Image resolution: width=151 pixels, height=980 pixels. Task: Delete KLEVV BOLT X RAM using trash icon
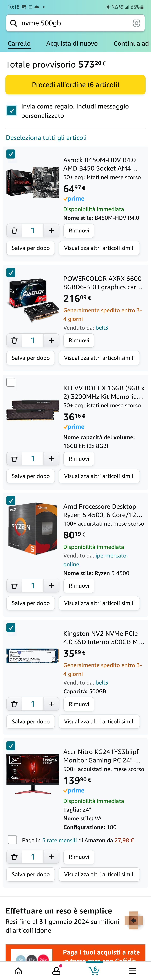coord(14,459)
